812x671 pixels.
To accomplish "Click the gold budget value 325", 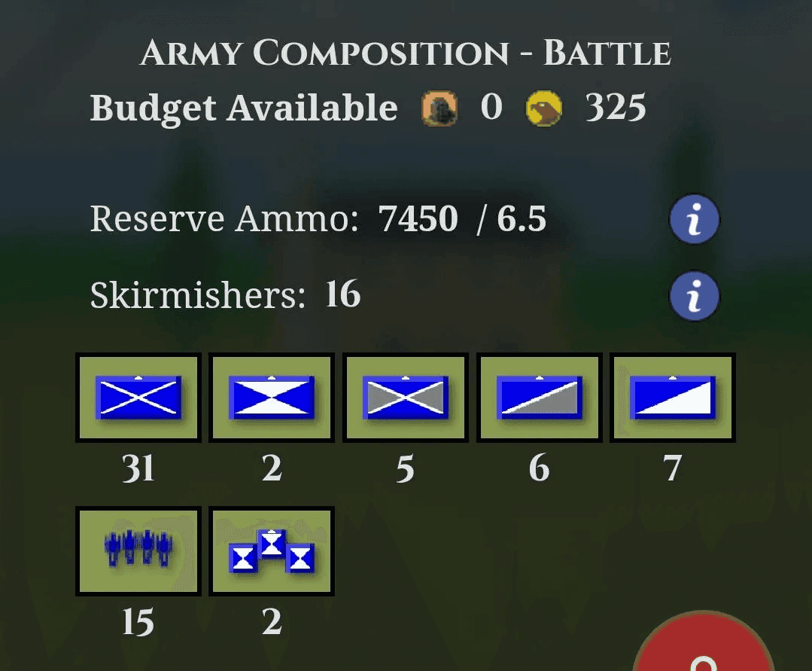I will coord(616,108).
